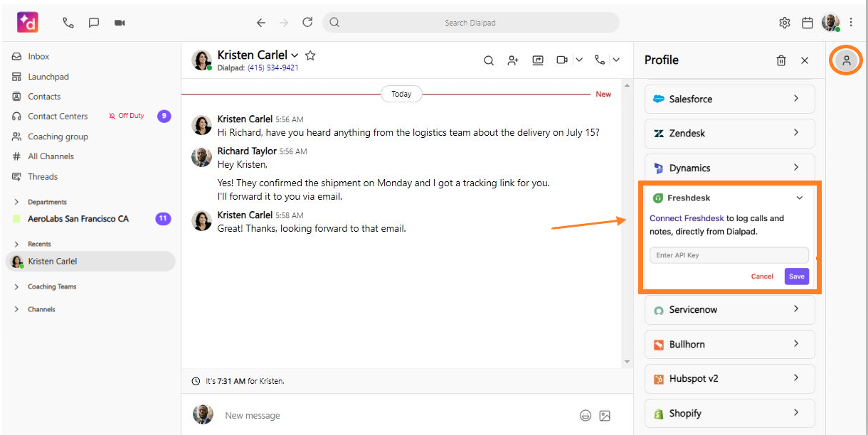Expand the Servicenow integration

tap(730, 309)
